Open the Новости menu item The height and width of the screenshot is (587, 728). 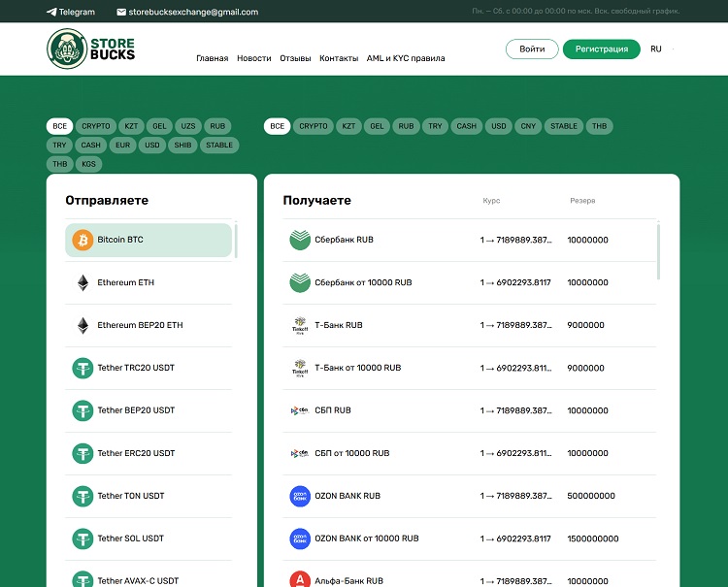[x=254, y=58]
